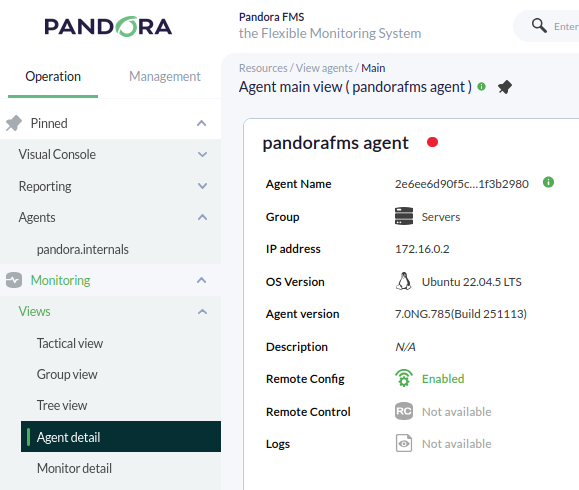This screenshot has height=490, width=579.
Task: Click IP address value 172.16.0.2
Action: tap(422, 249)
